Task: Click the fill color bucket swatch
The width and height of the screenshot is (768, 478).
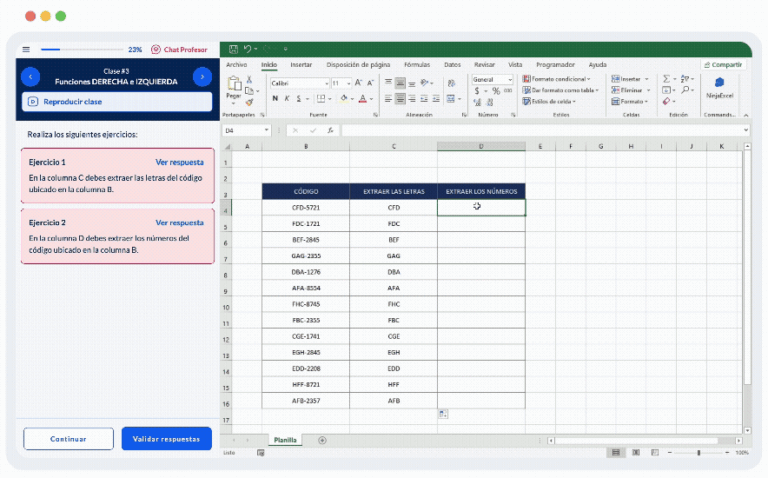Action: (344, 99)
